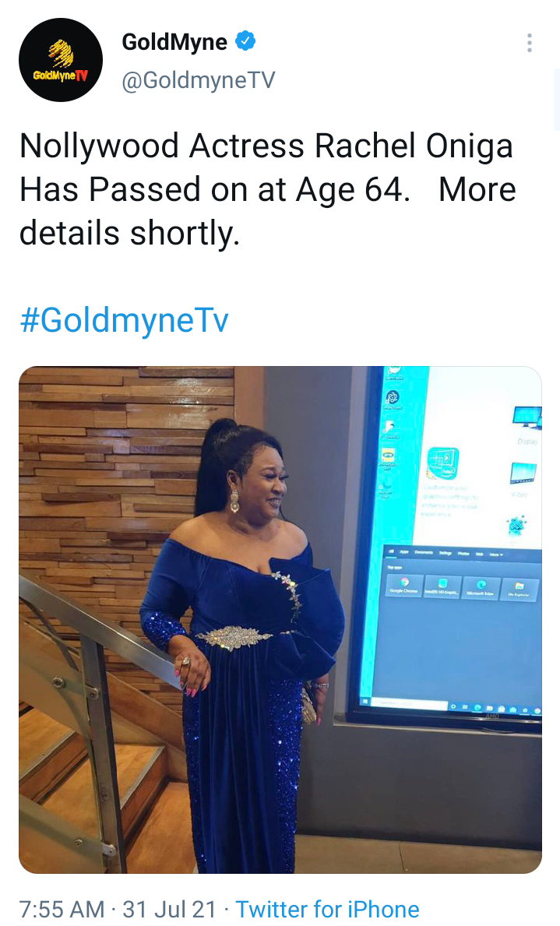Visit the @GoldmyneTV handle
This screenshot has width=560, height=926.
tap(198, 80)
